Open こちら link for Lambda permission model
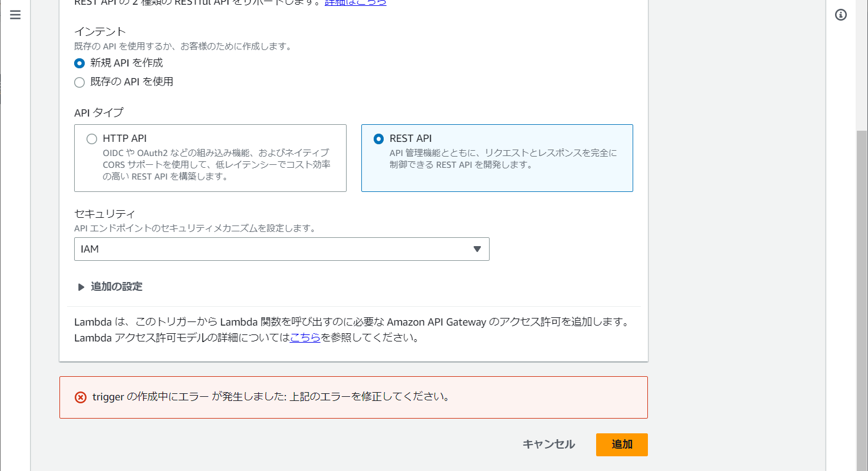This screenshot has width=868, height=471. click(305, 338)
